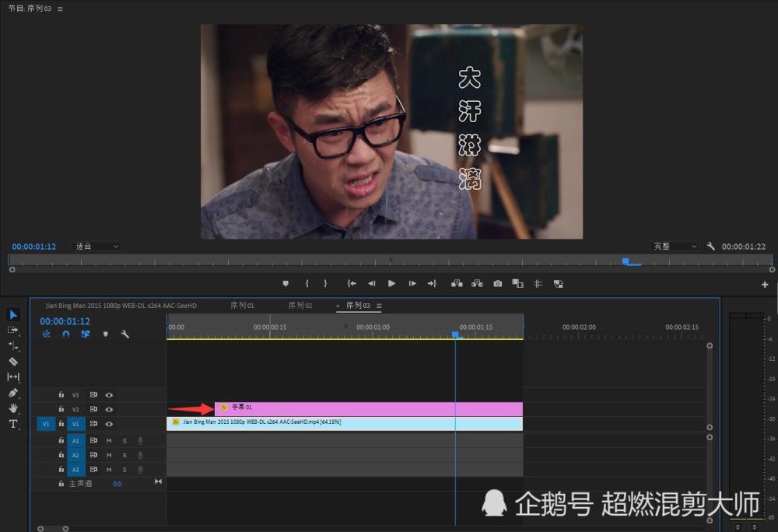Screen dimensions: 778x532
Task: Select the 序列03 timeline tab
Action: (358, 306)
